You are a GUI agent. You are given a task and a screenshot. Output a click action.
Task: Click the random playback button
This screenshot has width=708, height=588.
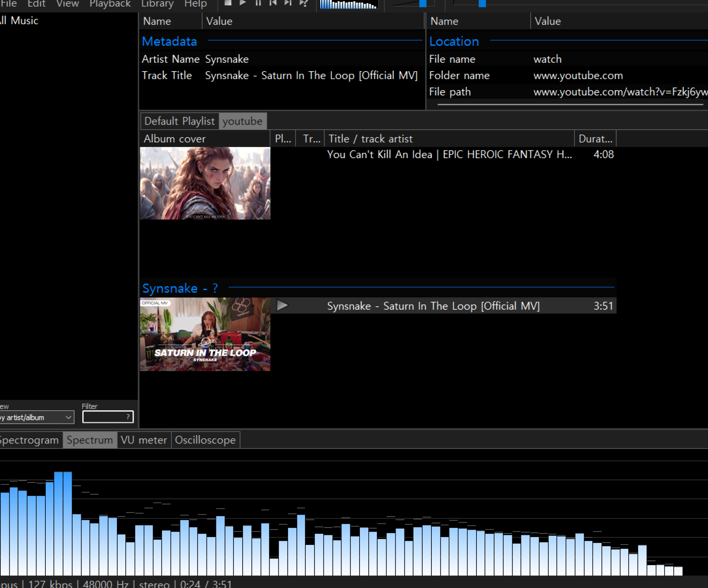(303, 3)
